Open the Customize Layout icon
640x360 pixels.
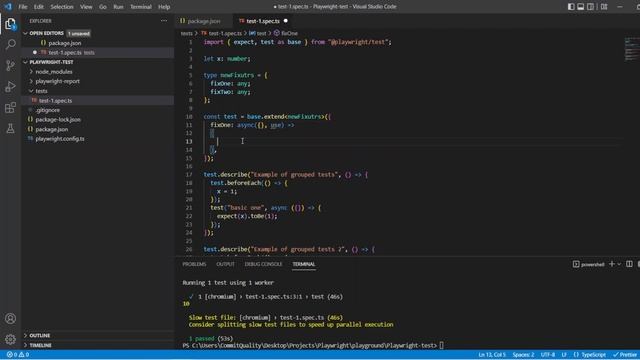pyautogui.click(x=604, y=7)
